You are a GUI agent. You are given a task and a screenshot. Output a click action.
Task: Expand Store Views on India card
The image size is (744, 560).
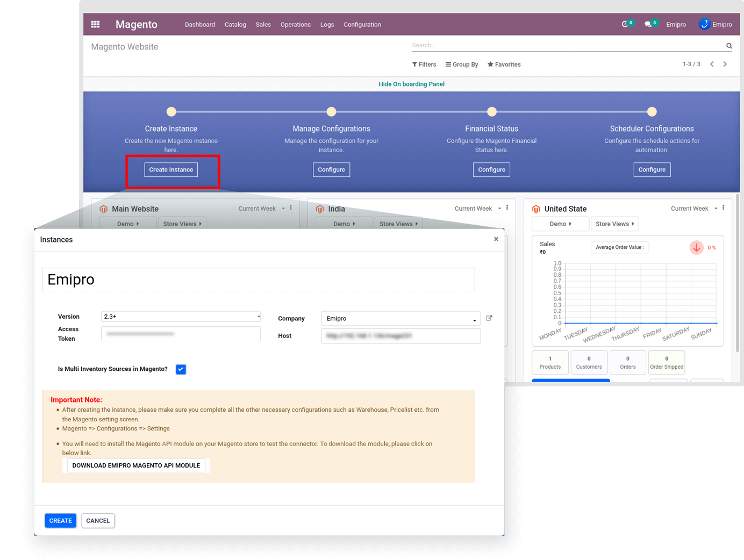(x=398, y=224)
